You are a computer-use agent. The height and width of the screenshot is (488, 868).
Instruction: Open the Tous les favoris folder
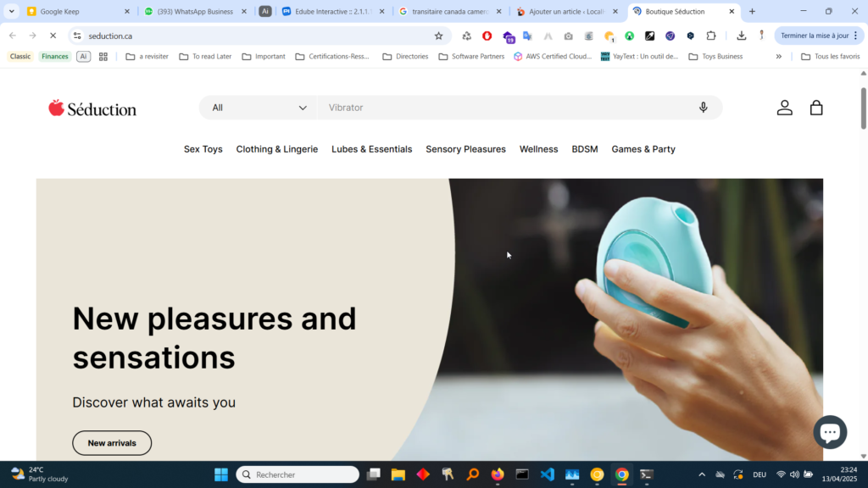[x=831, y=57]
